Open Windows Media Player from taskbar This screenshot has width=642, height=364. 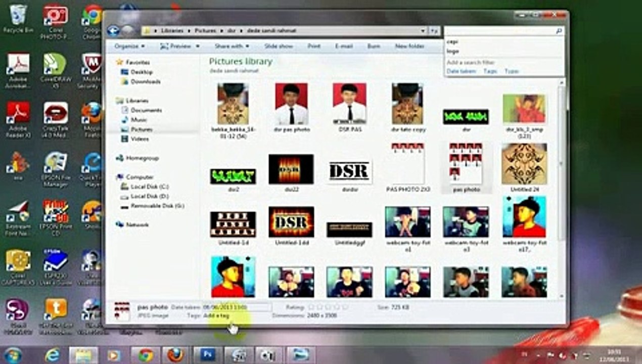point(115,355)
